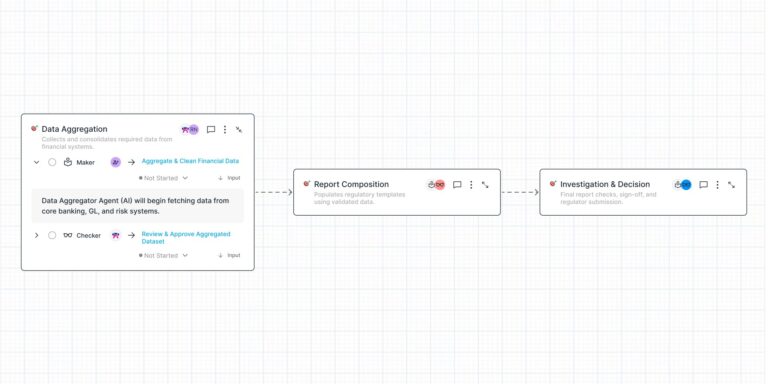The image size is (768, 384).
Task: Open three-dot menu on Data Aggregation card
Action: point(225,130)
